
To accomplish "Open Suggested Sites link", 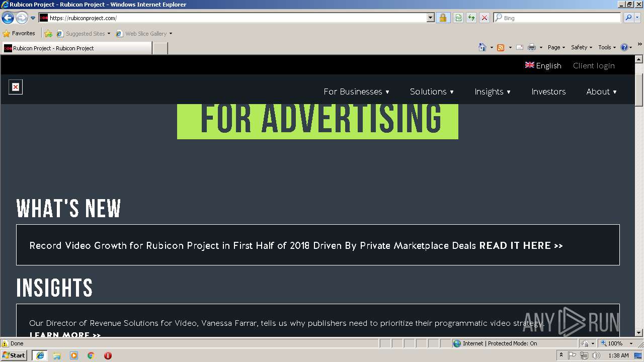I will [x=83, y=33].
